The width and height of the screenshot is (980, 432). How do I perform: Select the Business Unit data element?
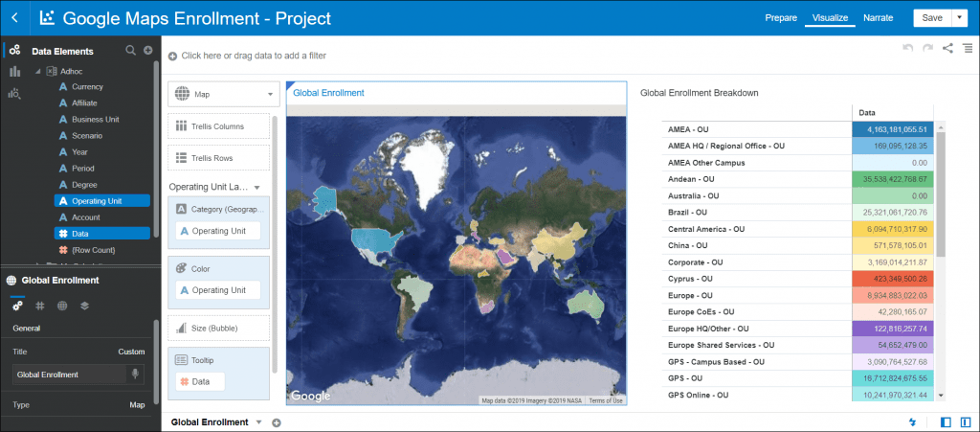[95, 120]
